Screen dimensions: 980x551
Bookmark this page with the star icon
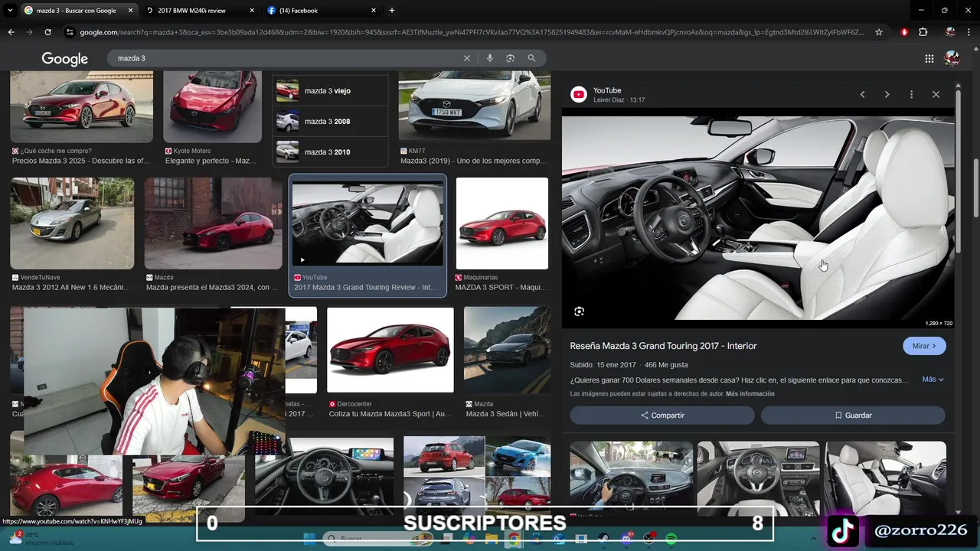click(x=879, y=32)
